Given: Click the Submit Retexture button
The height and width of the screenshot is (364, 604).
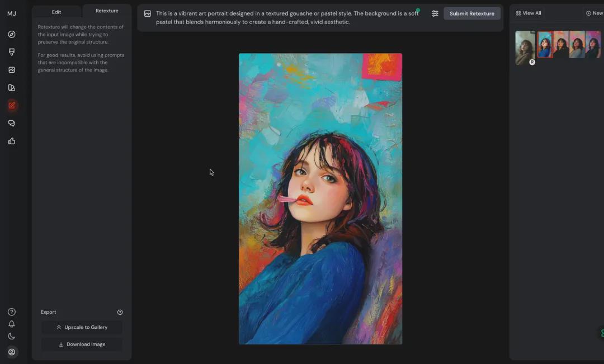Looking at the screenshot, I should (x=472, y=13).
